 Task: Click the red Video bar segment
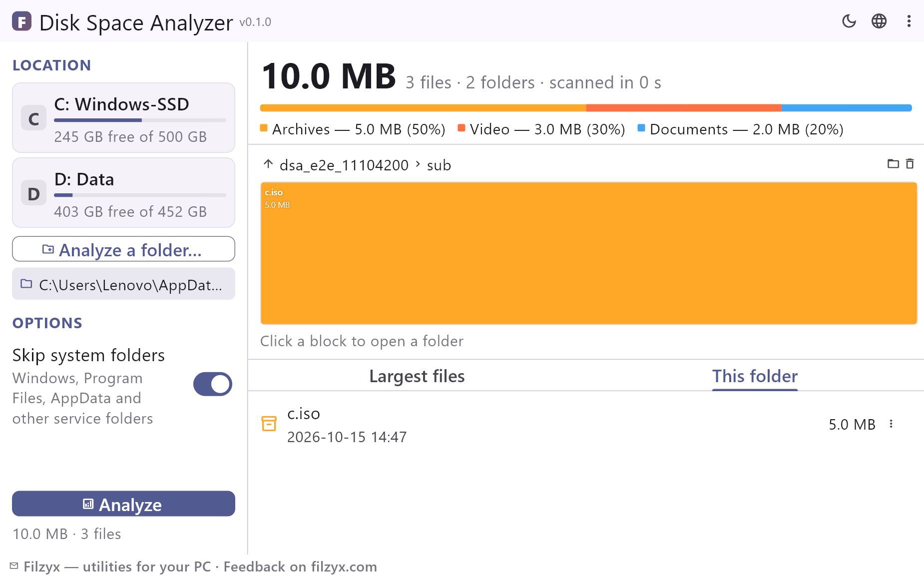tap(684, 108)
